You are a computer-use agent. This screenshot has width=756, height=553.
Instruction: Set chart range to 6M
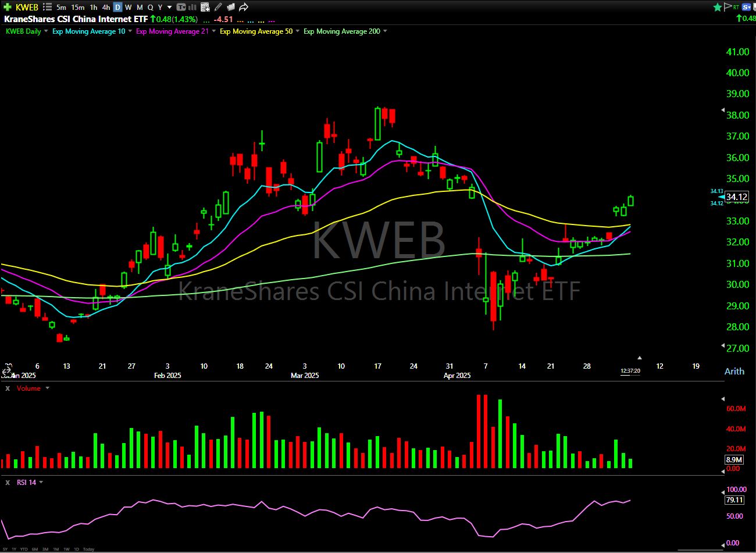[x=35, y=549]
